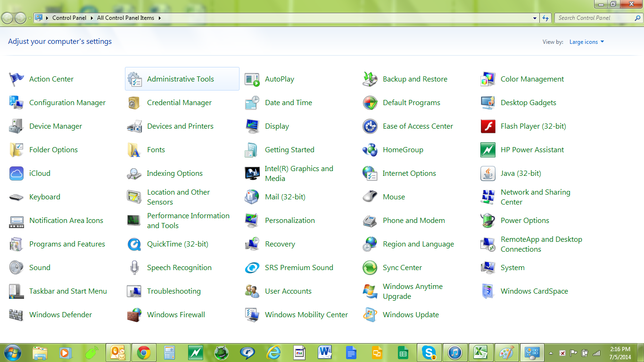Open the Recent Pages dropdown beside Forward
The image size is (644, 362).
click(30, 18)
